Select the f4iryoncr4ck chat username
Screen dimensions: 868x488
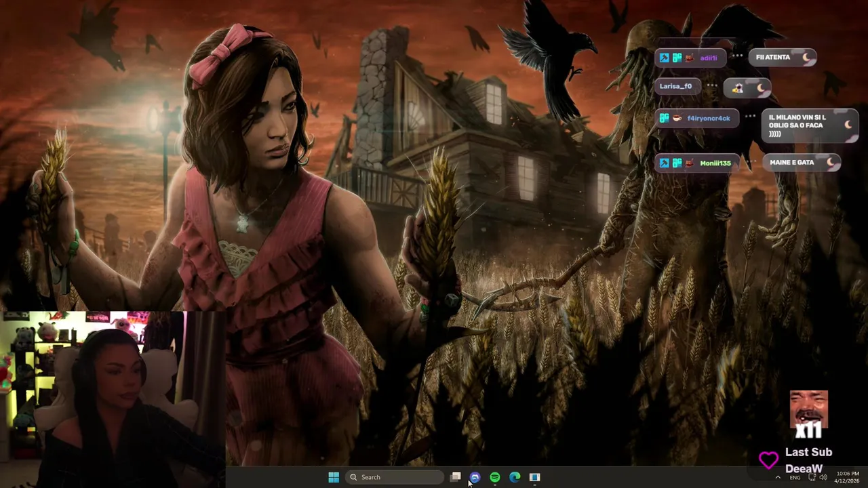pos(709,118)
